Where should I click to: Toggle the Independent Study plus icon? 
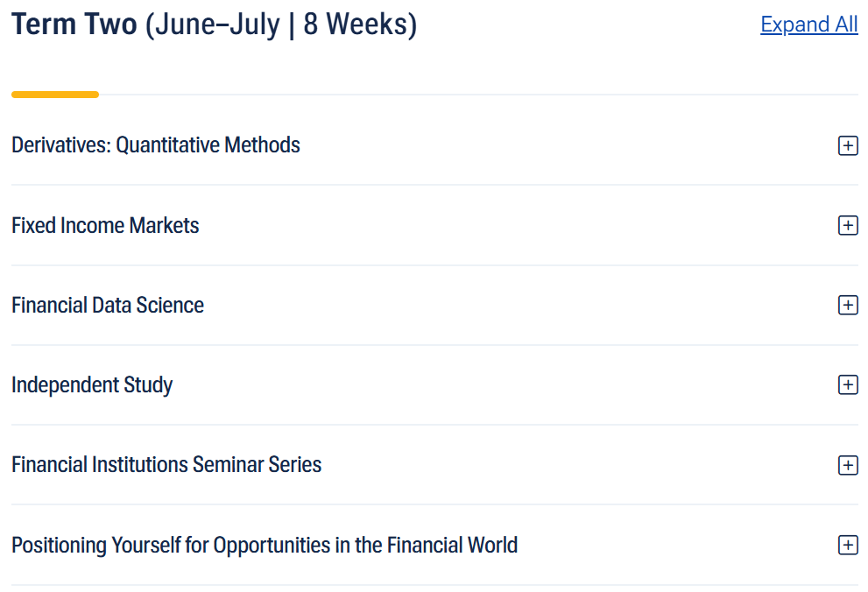tap(848, 384)
